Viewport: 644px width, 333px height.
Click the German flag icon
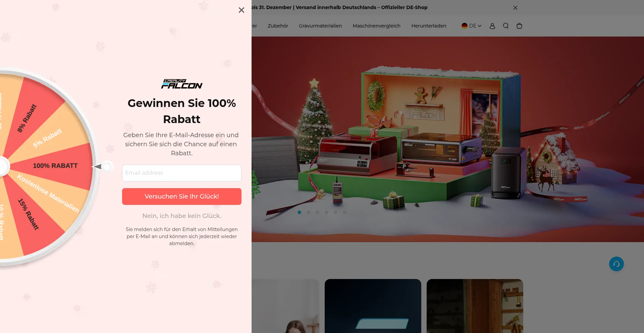click(x=464, y=26)
